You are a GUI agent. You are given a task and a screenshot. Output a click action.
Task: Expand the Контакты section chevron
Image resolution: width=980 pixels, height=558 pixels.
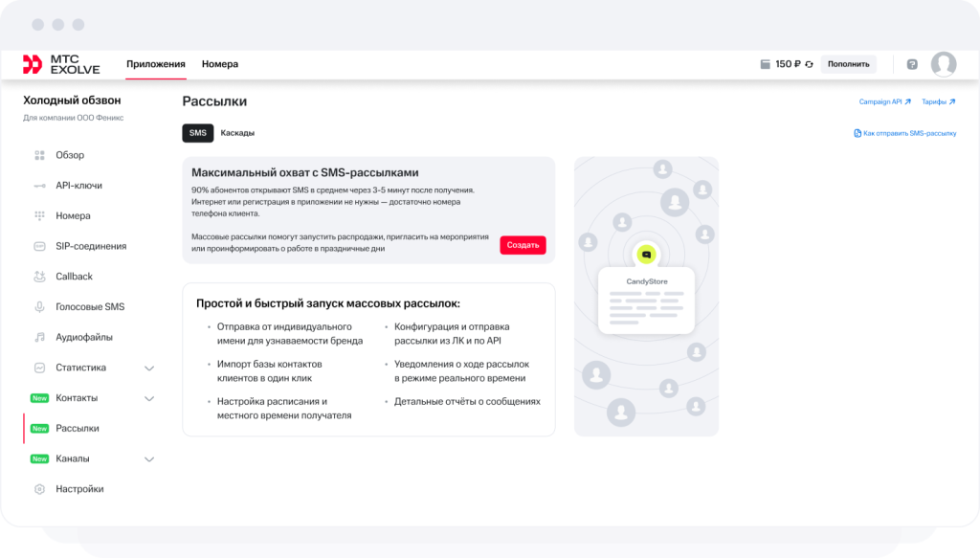[x=149, y=398]
